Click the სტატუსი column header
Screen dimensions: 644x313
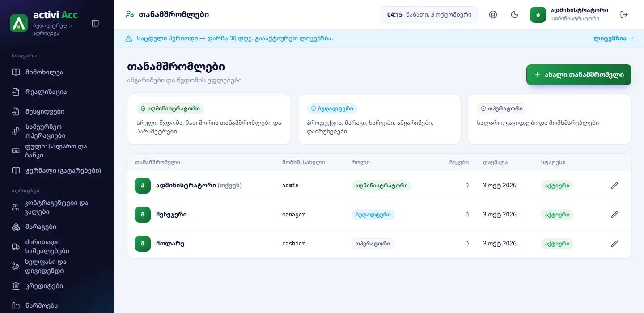pos(553,162)
